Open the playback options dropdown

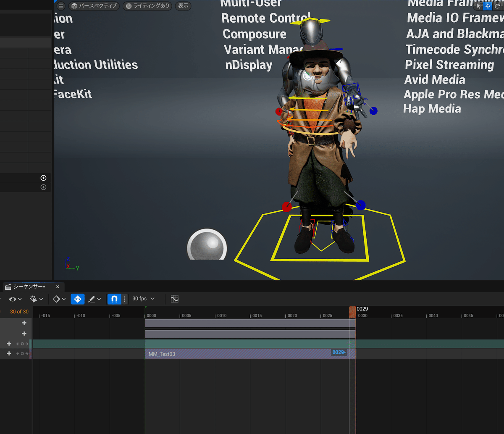click(36, 299)
